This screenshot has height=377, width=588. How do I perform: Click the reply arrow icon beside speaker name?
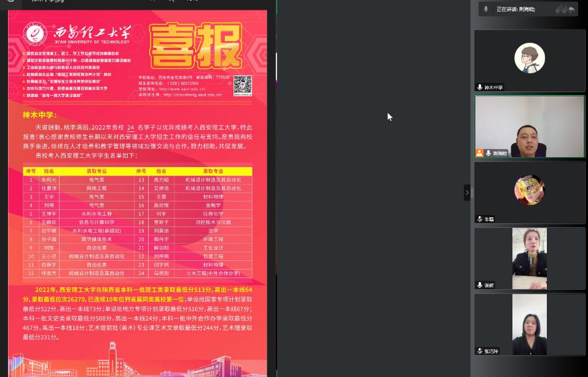pos(571,9)
